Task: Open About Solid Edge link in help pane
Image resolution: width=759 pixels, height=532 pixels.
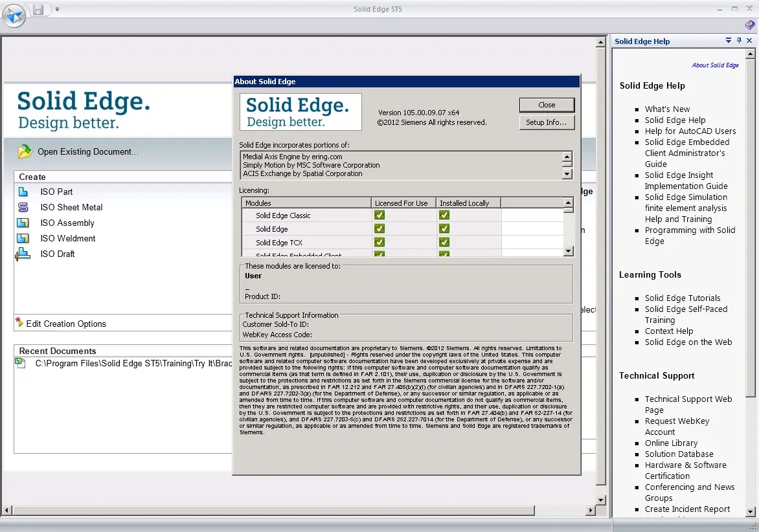Action: pyautogui.click(x=715, y=65)
